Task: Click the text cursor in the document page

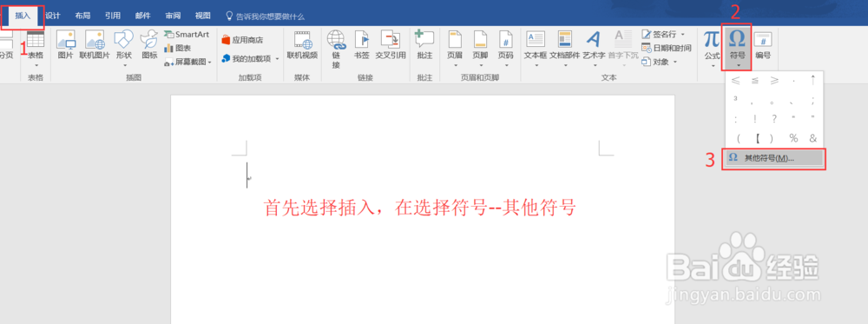Action: (247, 175)
